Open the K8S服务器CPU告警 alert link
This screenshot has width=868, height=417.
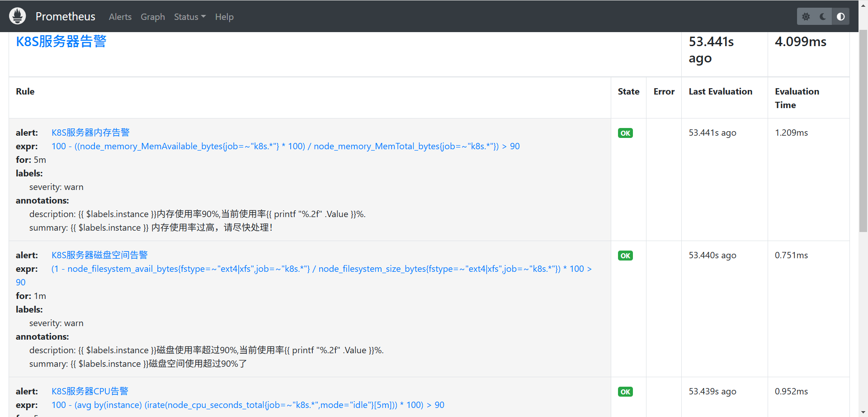90,391
